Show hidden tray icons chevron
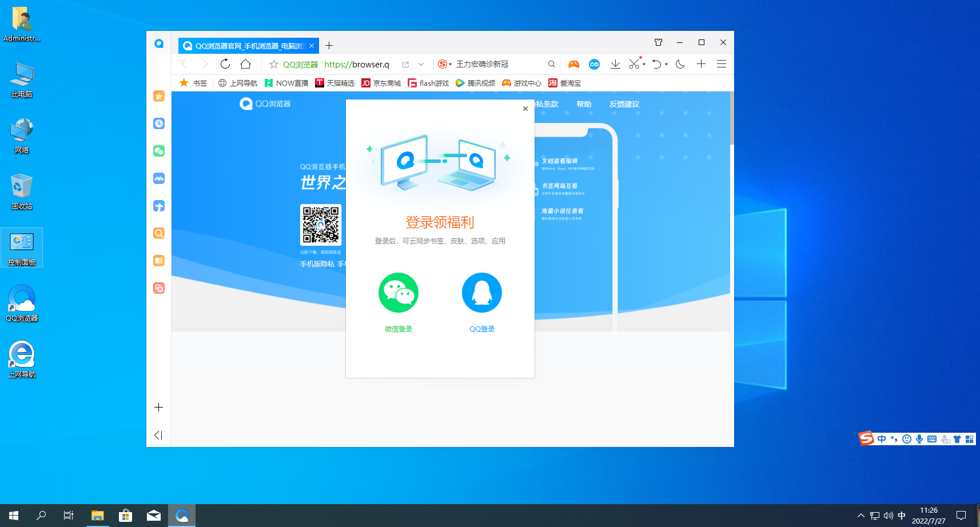 tap(861, 516)
